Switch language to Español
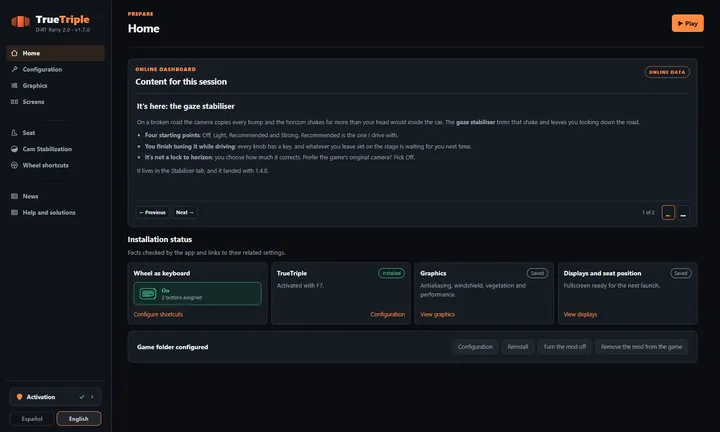720x432 pixels. [x=32, y=419]
